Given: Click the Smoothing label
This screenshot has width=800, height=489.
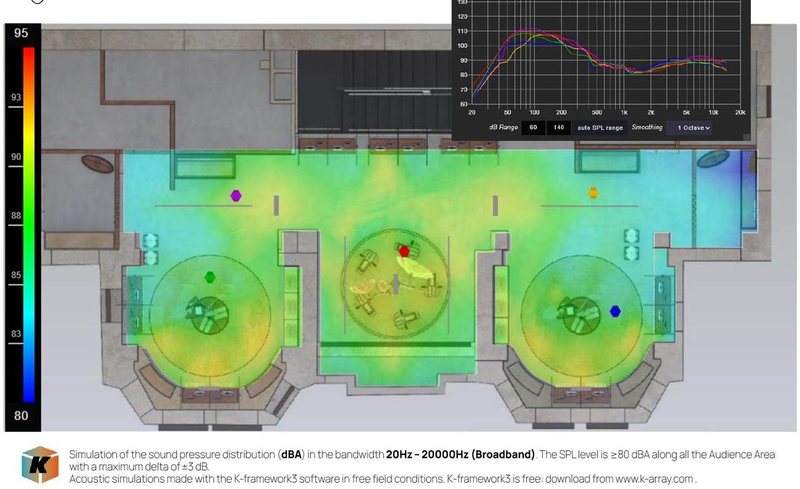Looking at the screenshot, I should point(647,127).
